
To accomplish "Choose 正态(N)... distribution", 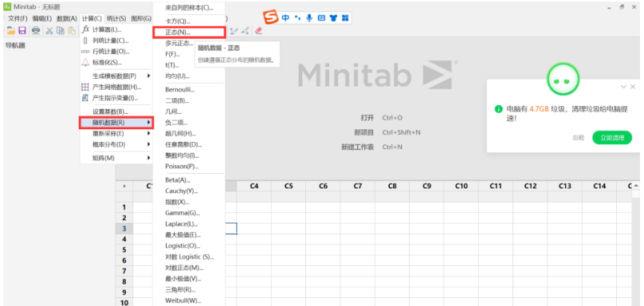I will tap(189, 32).
